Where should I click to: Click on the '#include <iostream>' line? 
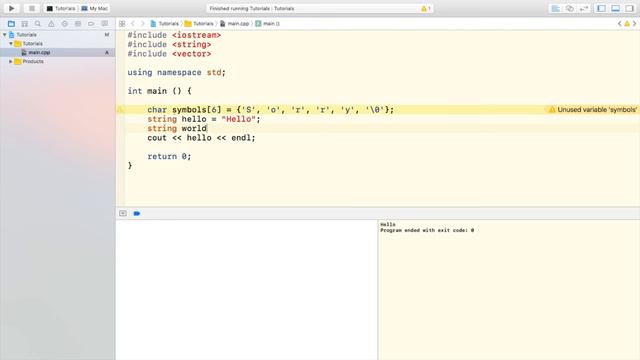174,36
